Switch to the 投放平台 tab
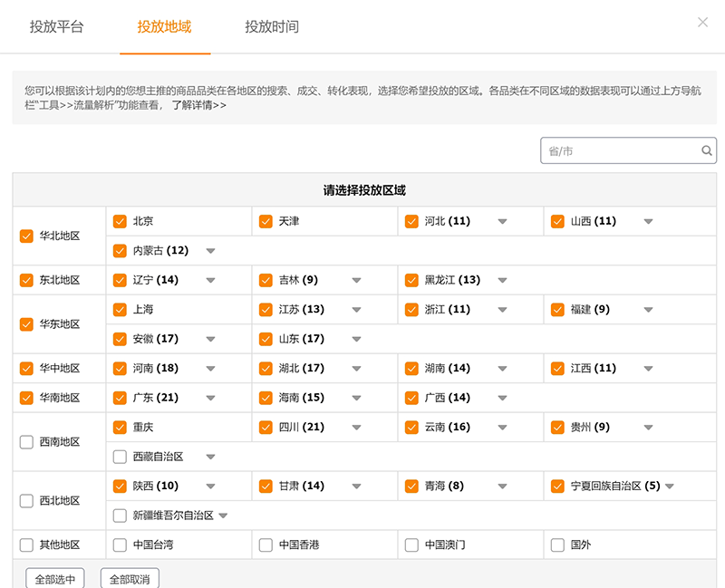This screenshot has width=725, height=588. tap(56, 27)
